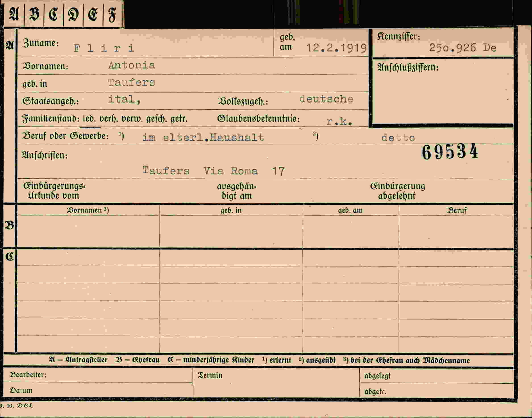The height and width of the screenshot is (418, 532).
Task: Click the legend text 'A = Antragsteller'
Action: point(78,360)
